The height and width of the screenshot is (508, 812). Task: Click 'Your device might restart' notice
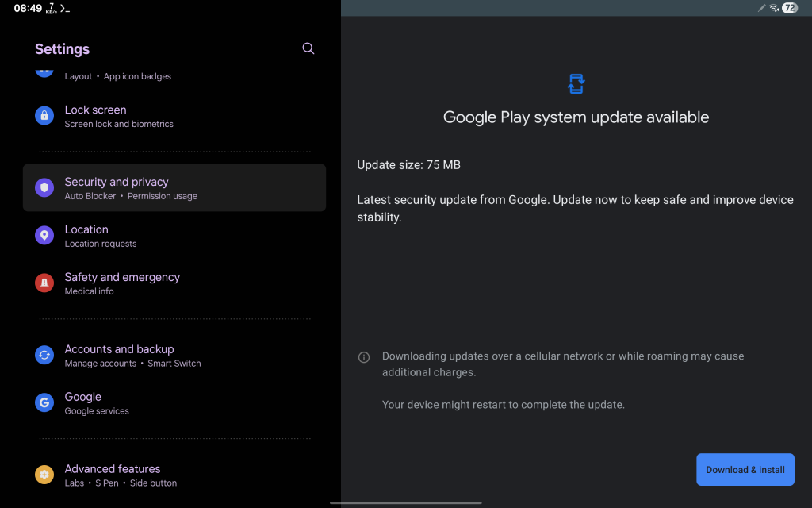pos(504,405)
